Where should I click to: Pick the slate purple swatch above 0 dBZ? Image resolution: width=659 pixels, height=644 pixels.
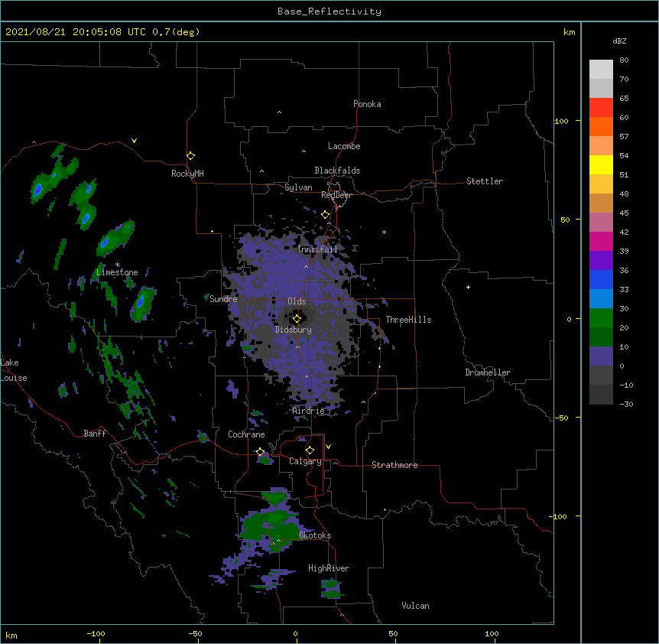[601, 356]
